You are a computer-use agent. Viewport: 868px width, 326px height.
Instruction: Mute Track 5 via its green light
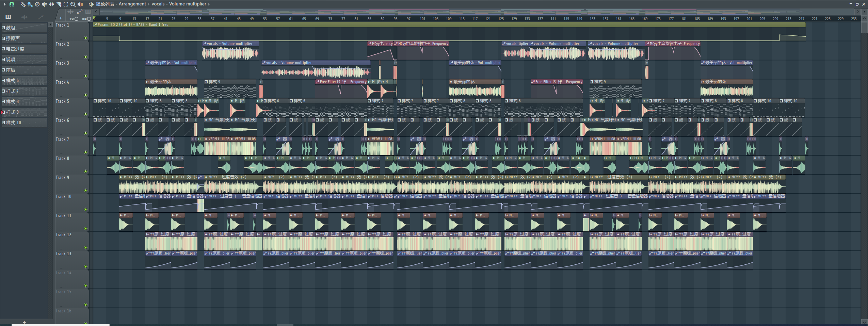coord(85,114)
